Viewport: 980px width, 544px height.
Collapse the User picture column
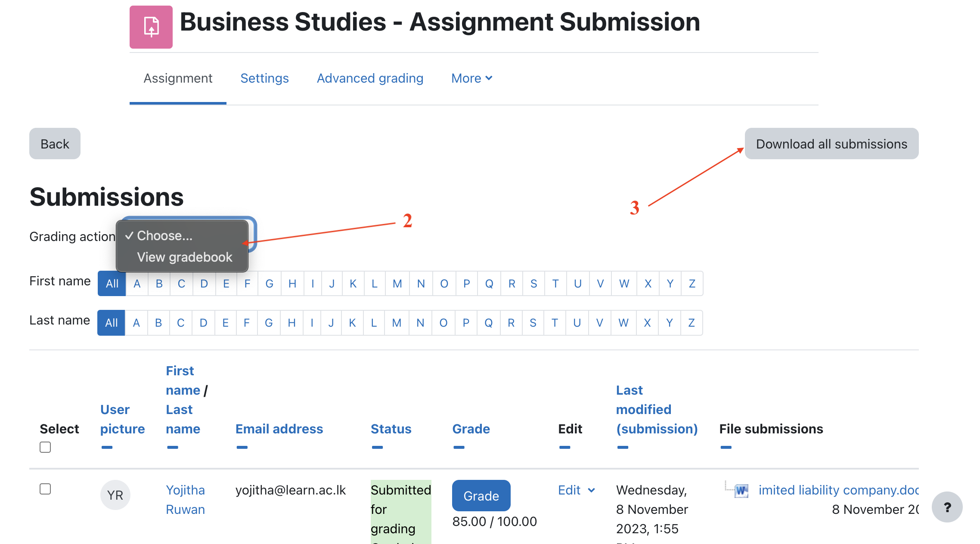click(x=107, y=448)
